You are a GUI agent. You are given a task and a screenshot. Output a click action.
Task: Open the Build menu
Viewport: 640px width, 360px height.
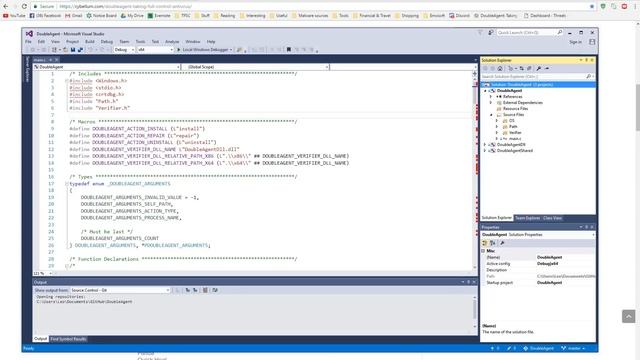90,42
